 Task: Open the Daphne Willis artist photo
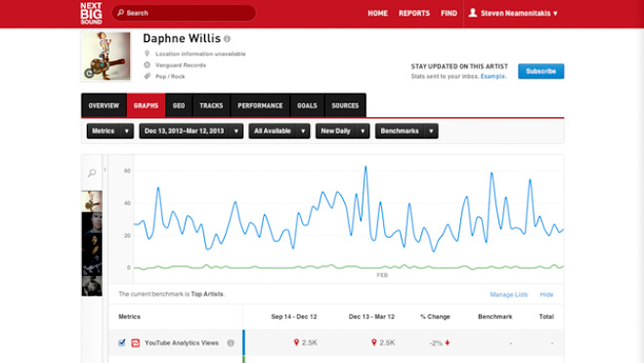click(x=106, y=57)
